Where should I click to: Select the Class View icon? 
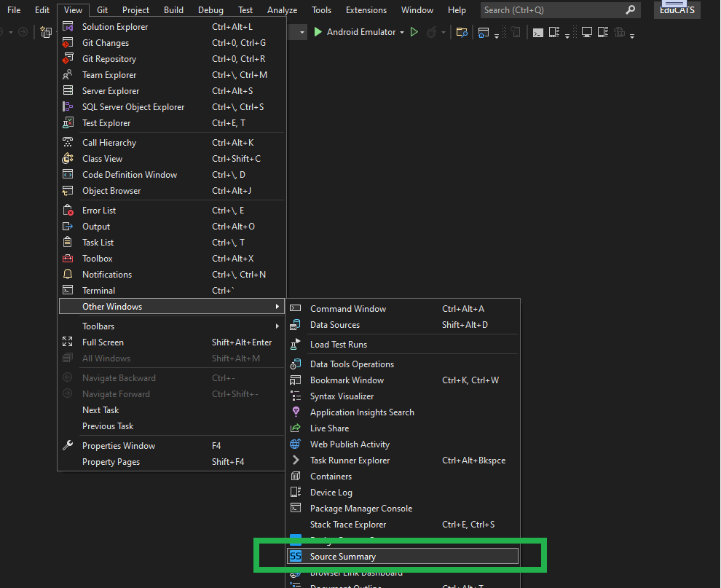(68, 158)
